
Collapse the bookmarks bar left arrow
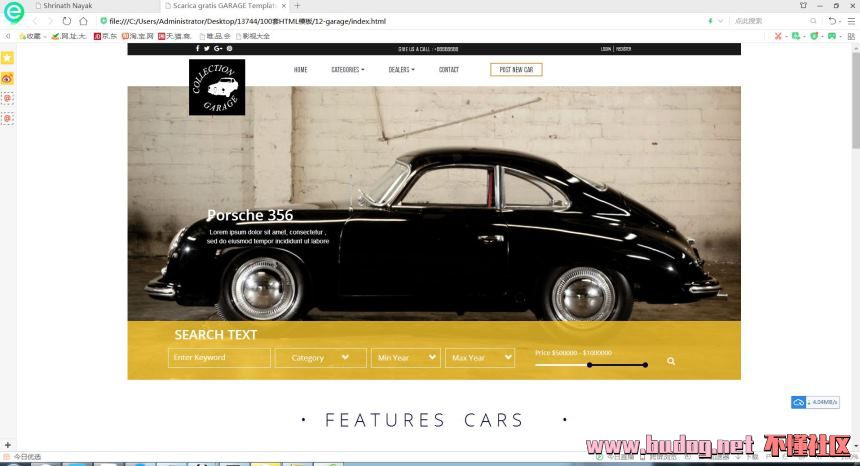point(8,36)
